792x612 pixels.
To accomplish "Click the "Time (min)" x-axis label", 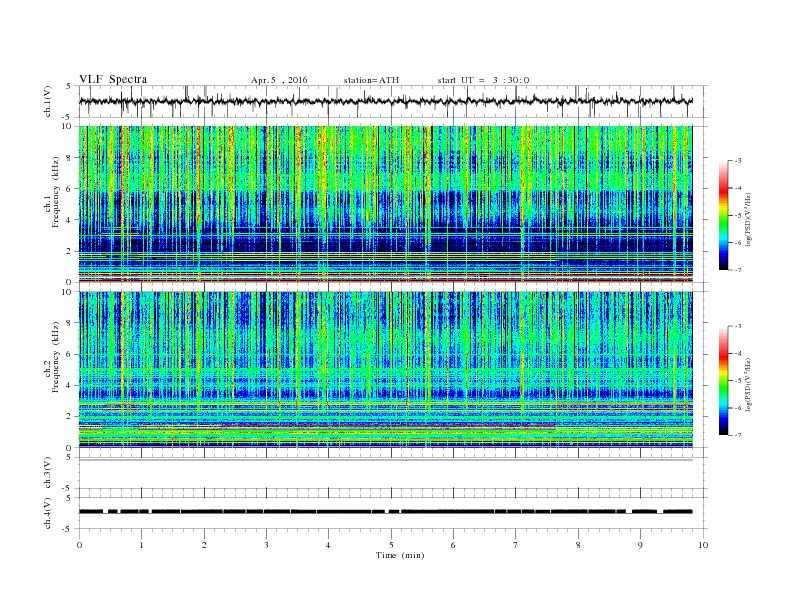I will pyautogui.click(x=400, y=555).
